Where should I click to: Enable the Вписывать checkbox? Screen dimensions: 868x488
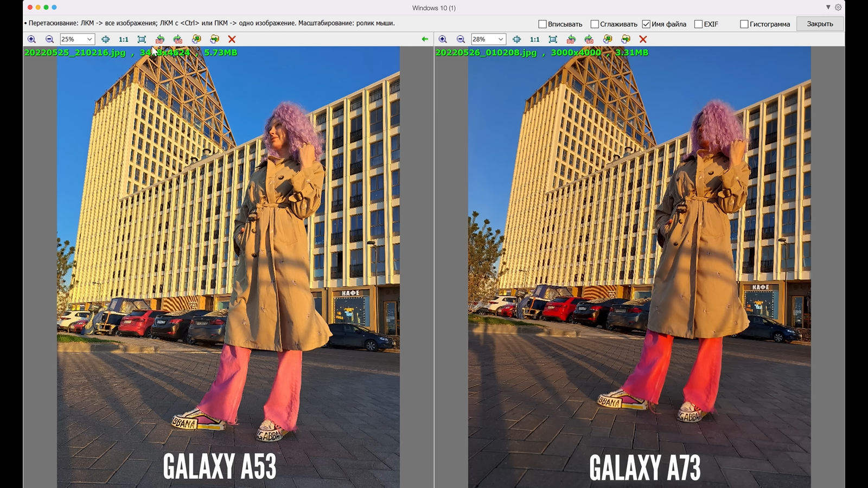[x=542, y=24]
